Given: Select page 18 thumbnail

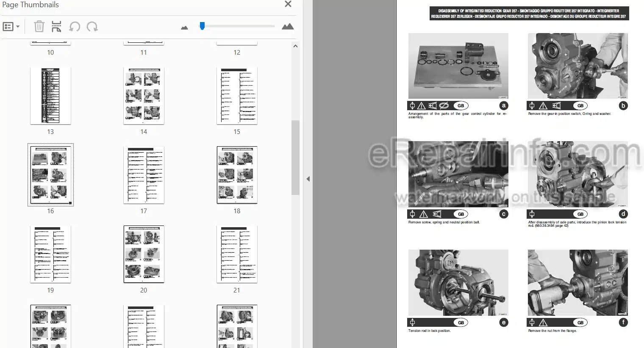Looking at the screenshot, I should [x=237, y=175].
